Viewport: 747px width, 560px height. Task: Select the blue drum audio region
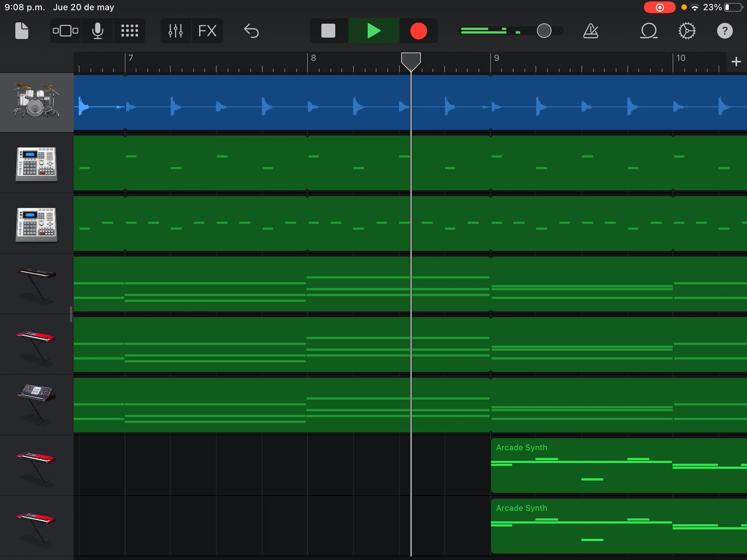pos(410,102)
